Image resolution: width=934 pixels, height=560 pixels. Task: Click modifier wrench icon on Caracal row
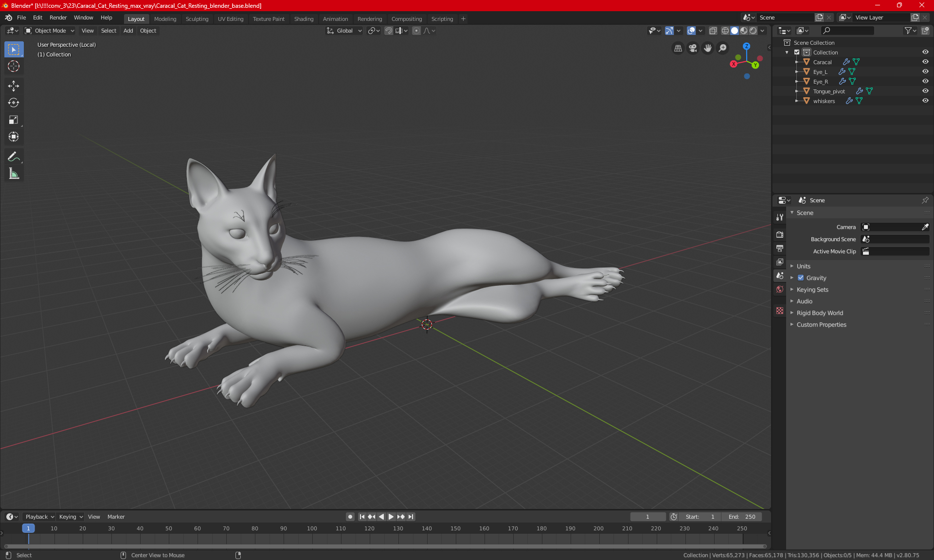[x=846, y=62]
